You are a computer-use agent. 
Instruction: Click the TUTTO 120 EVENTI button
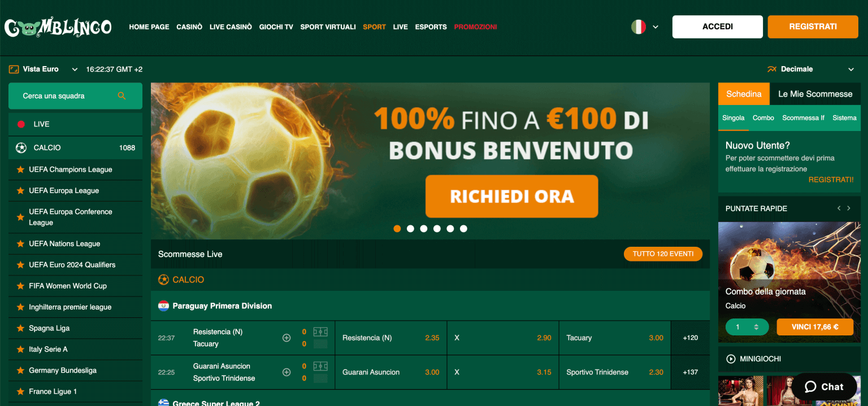(663, 254)
